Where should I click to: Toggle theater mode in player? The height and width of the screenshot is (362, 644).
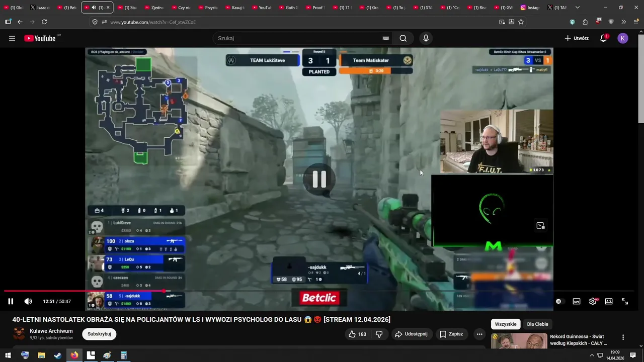point(609,301)
